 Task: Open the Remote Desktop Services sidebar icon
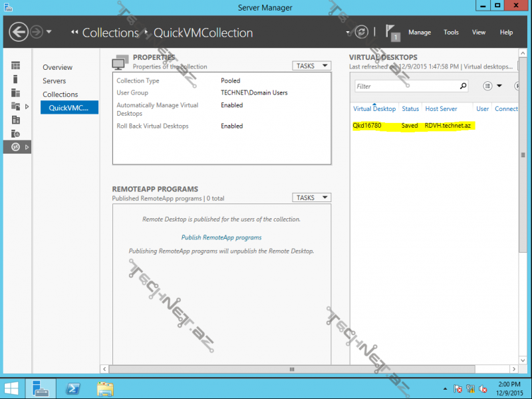[x=15, y=147]
